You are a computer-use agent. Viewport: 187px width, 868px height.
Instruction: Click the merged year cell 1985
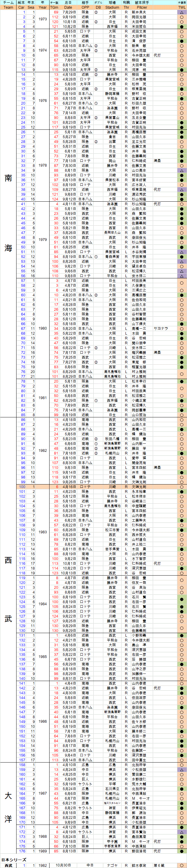click(43, 657)
